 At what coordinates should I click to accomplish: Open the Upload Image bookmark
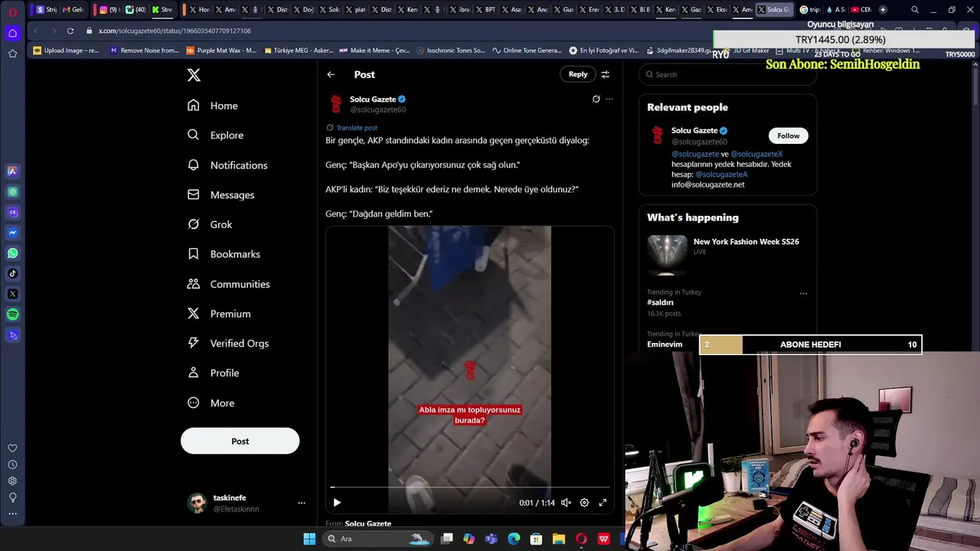(66, 51)
